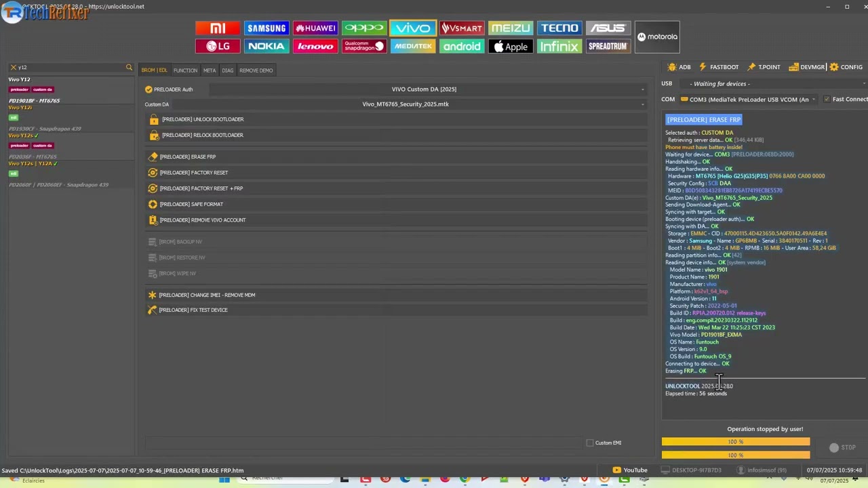868x488 pixels.
Task: Run [PRELOADER] UNLOCK BOOTLOADER
Action: [x=396, y=119]
